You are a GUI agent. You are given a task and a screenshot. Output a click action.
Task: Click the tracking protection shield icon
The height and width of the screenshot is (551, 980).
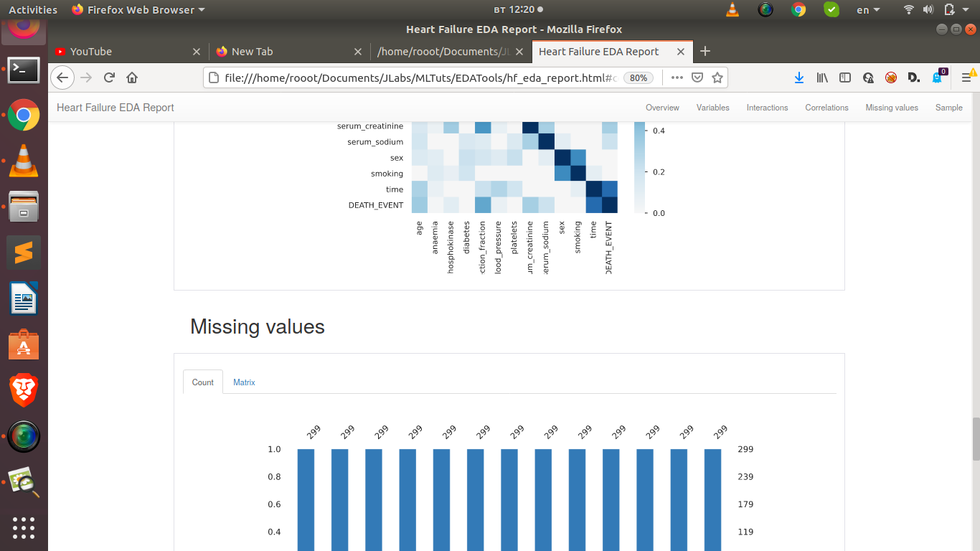click(x=697, y=77)
